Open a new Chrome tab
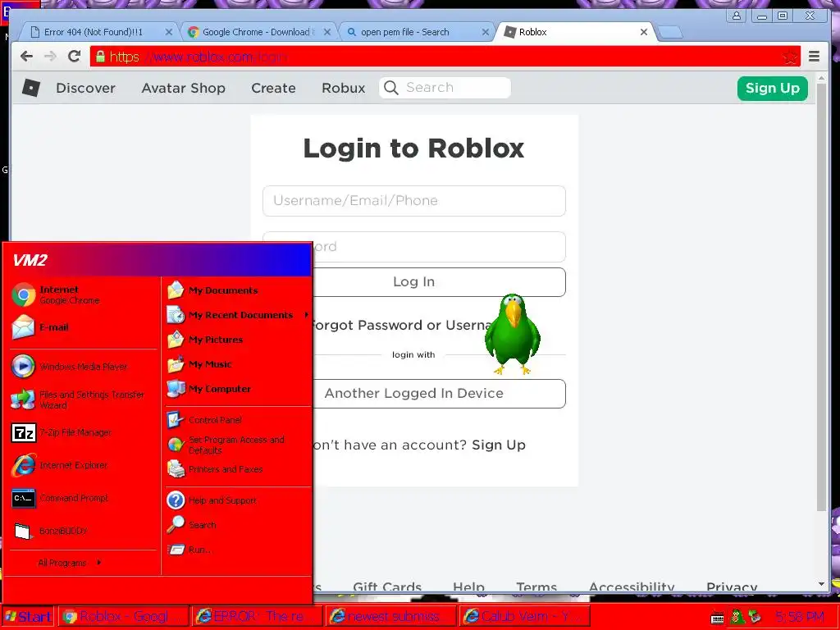 coord(669,33)
